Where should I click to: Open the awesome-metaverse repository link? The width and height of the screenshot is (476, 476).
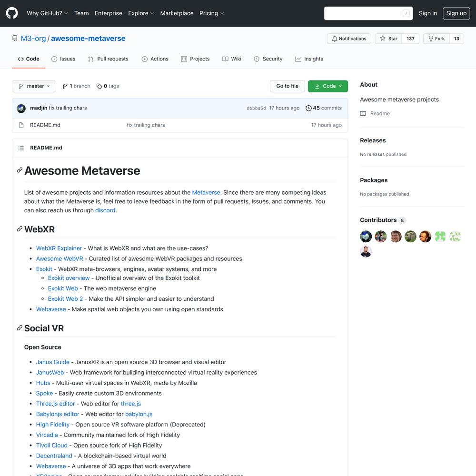(x=88, y=39)
